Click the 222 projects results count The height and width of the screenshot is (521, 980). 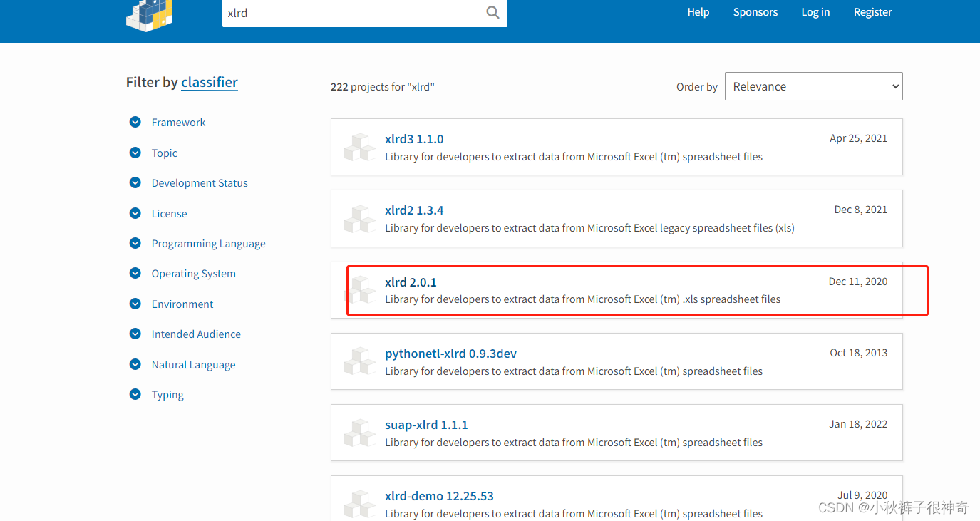(x=383, y=87)
